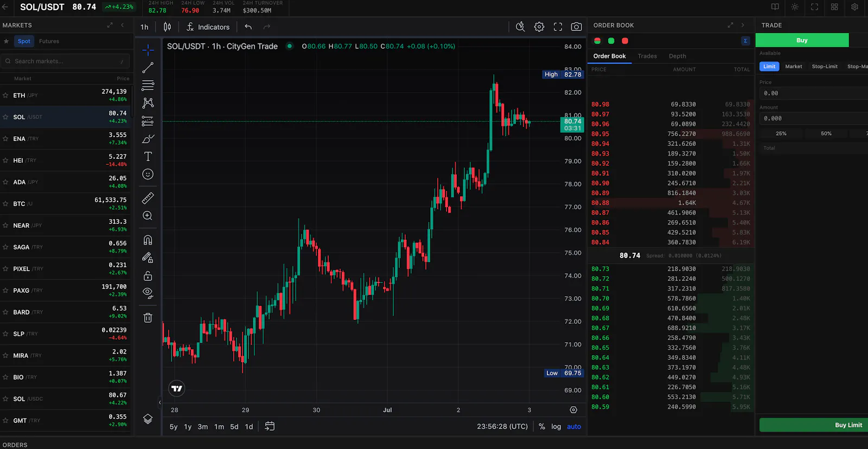Set amount to 50% of balance

coord(826,133)
